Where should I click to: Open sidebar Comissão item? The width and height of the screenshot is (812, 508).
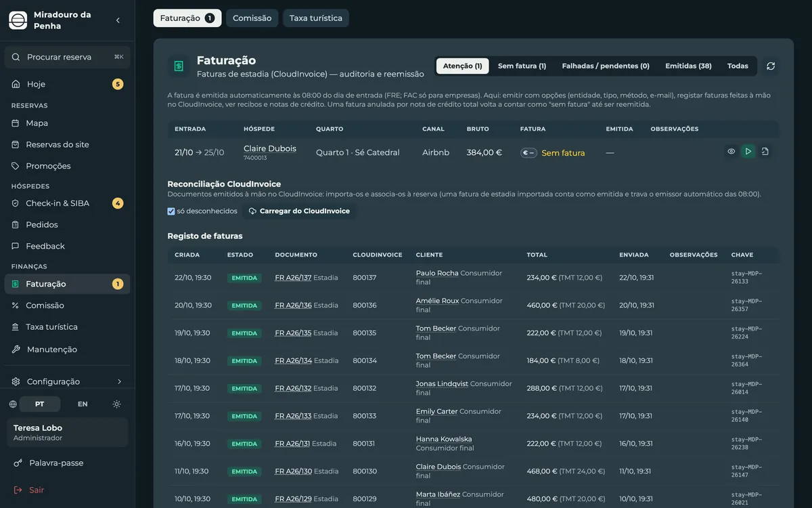[68, 305]
